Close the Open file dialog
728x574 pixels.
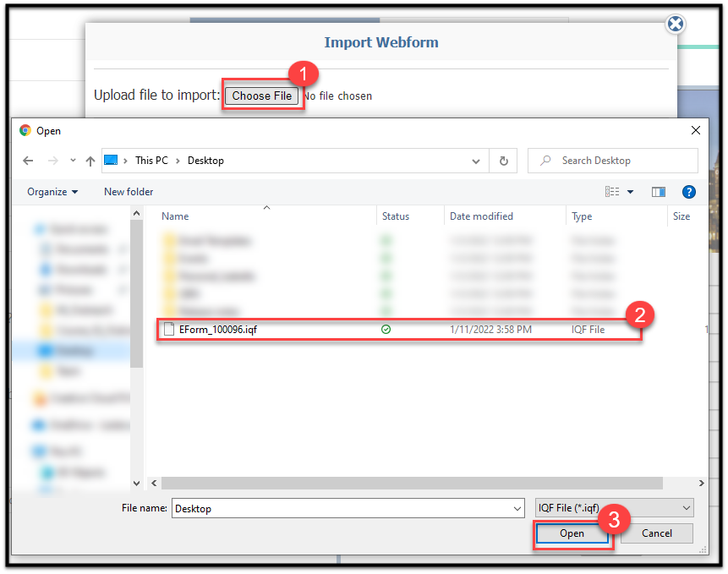pos(696,130)
